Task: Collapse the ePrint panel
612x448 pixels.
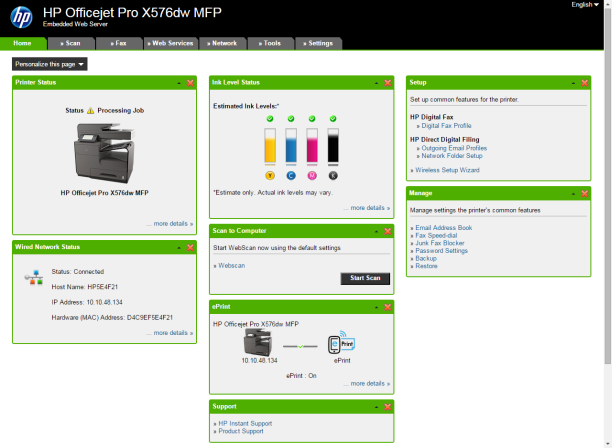Action: point(377,308)
